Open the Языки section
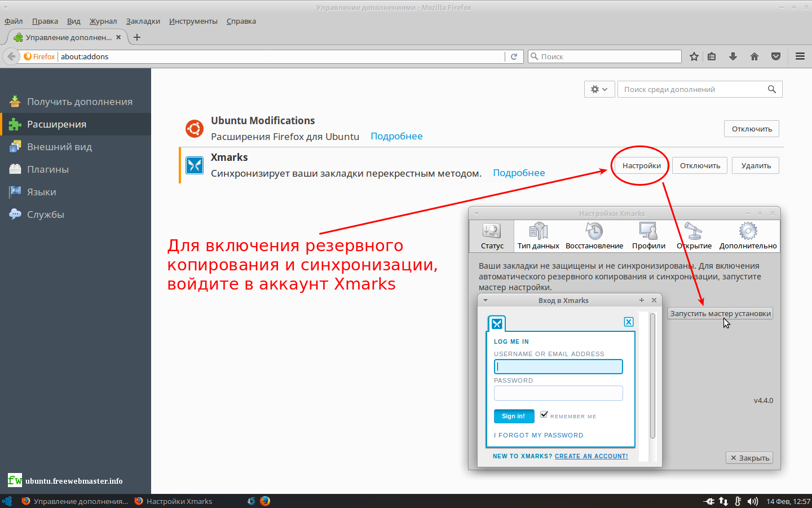812x508 pixels. pos(76,192)
